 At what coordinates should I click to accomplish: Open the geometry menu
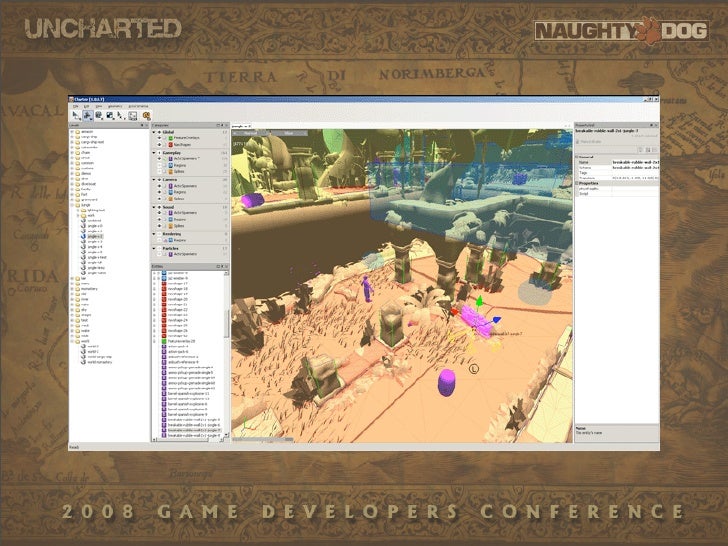[x=115, y=106]
